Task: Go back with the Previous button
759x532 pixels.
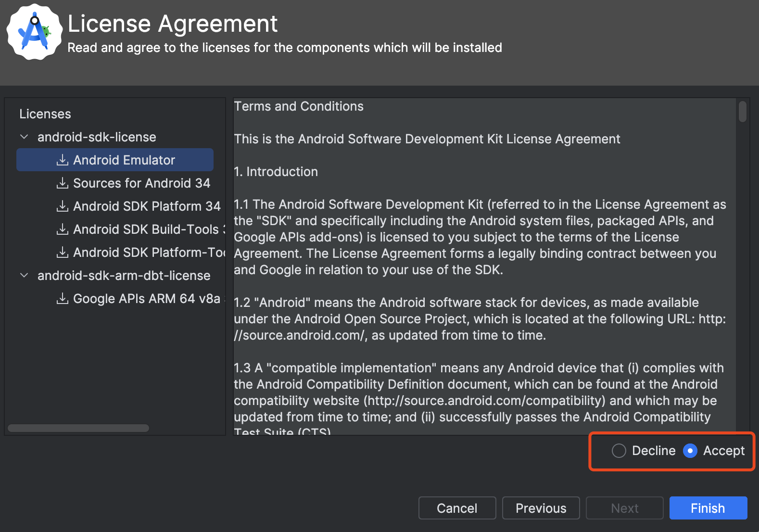Action: pyautogui.click(x=541, y=508)
